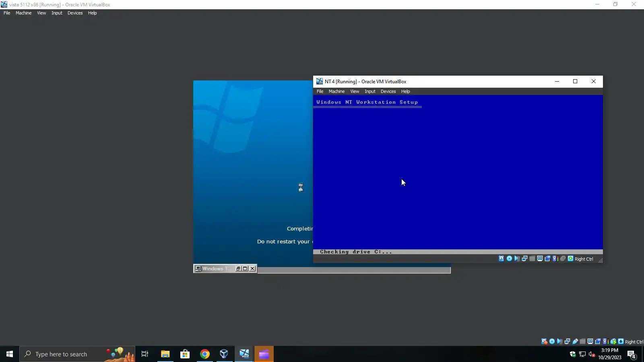Click network adapter icon in NT 4 status bar

[524, 259]
